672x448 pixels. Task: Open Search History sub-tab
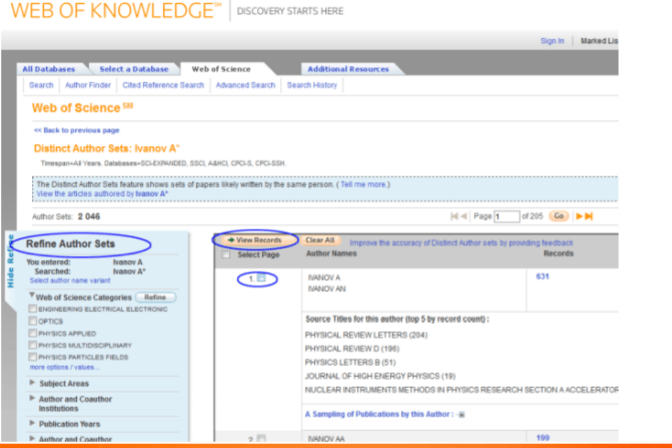tap(312, 85)
